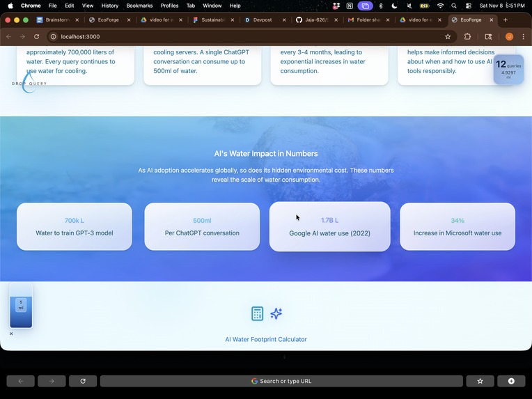
Task: Open the Window menu
Action: [212, 6]
